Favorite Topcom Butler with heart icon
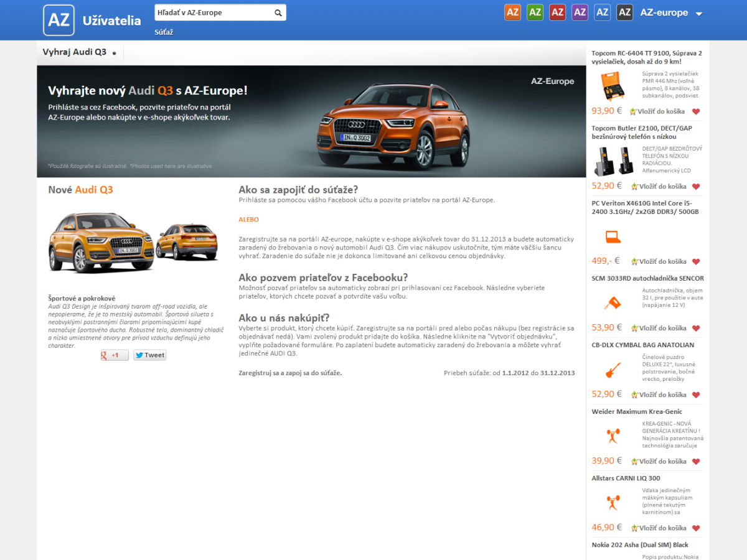 click(x=696, y=187)
